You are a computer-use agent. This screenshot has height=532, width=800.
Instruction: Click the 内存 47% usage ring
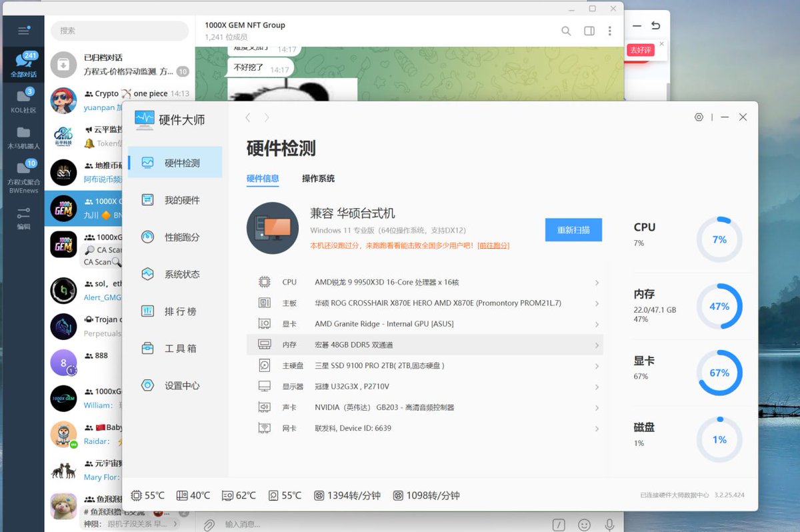click(x=719, y=307)
